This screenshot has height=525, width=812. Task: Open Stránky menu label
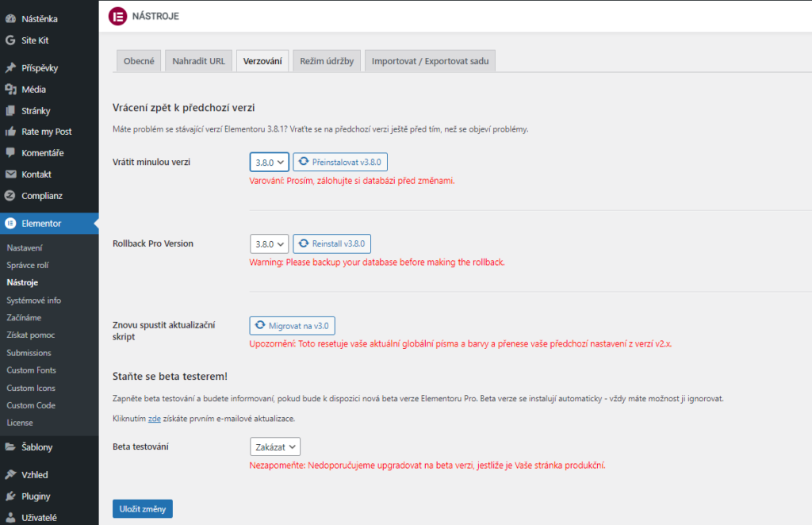tap(36, 111)
